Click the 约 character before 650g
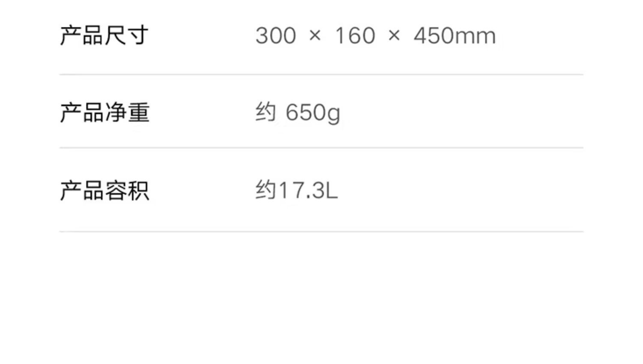 point(266,112)
